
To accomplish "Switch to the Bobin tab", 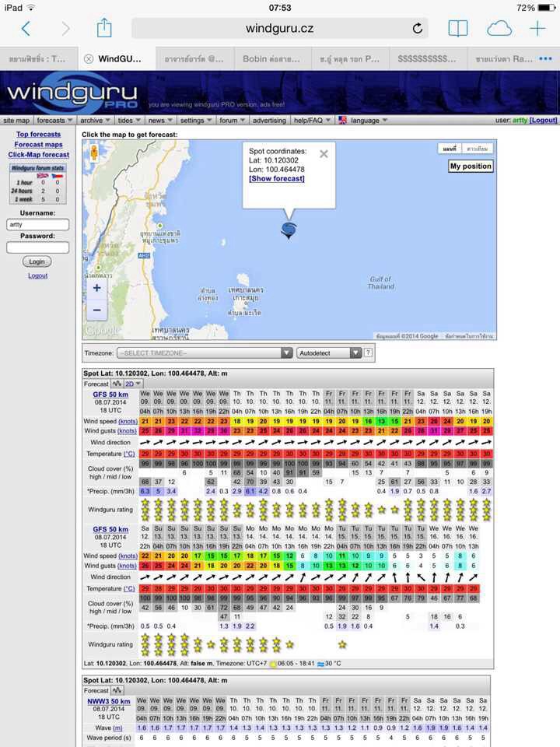I will point(272,59).
